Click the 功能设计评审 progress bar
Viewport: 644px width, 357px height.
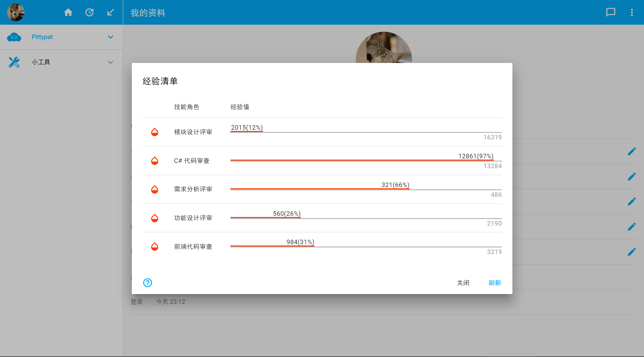[366, 218]
